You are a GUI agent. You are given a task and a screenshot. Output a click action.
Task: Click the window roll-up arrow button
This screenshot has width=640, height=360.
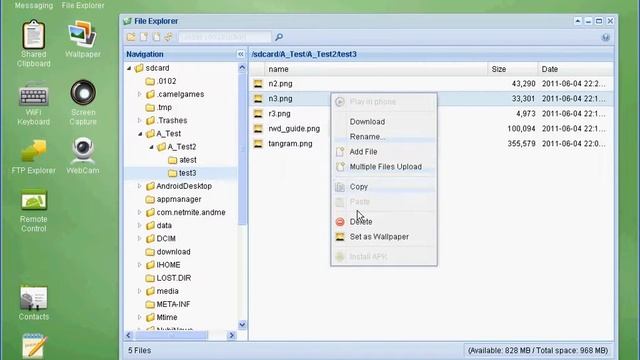coord(578,21)
